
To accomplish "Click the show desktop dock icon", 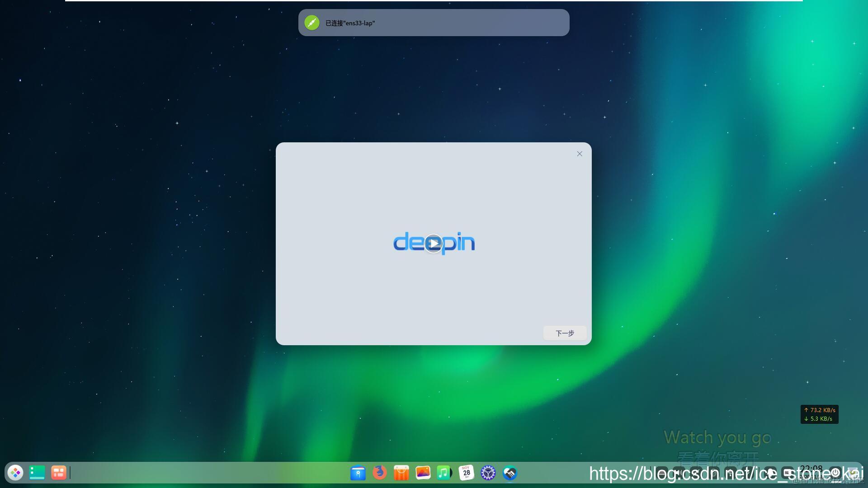I will [37, 473].
